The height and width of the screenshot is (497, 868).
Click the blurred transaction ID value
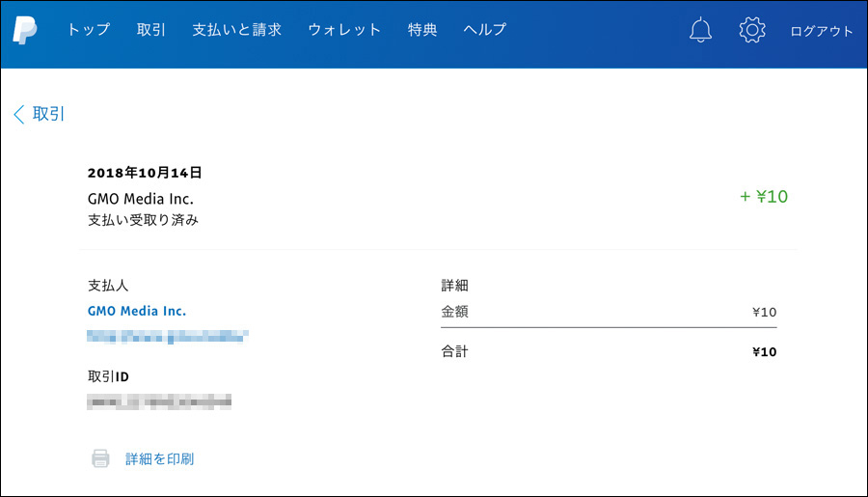[159, 400]
